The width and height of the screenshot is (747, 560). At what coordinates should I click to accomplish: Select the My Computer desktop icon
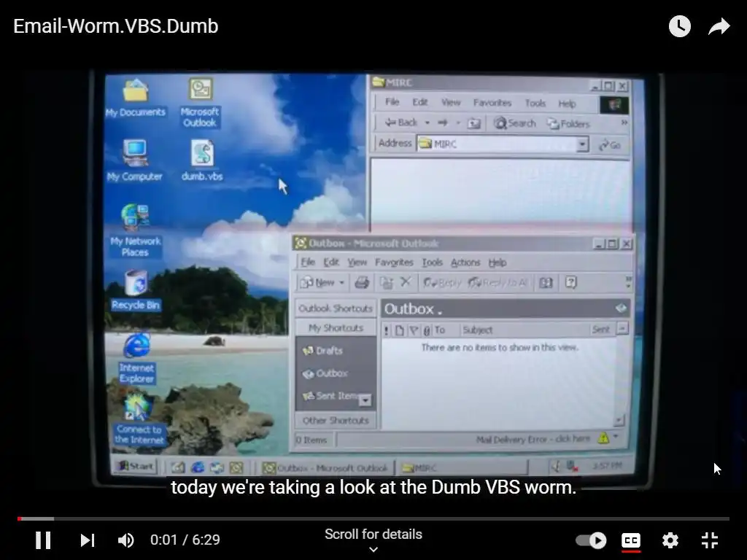135,160
